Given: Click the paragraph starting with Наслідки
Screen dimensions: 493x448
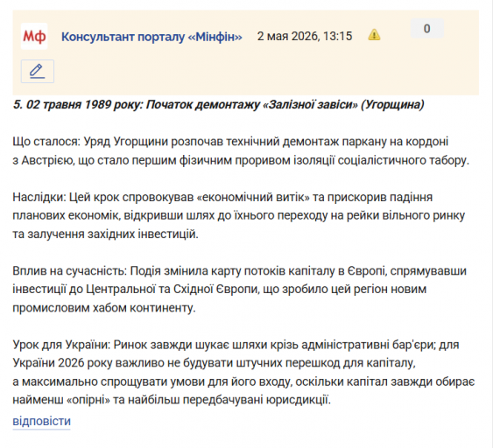Looking at the screenshot, I should [239, 215].
